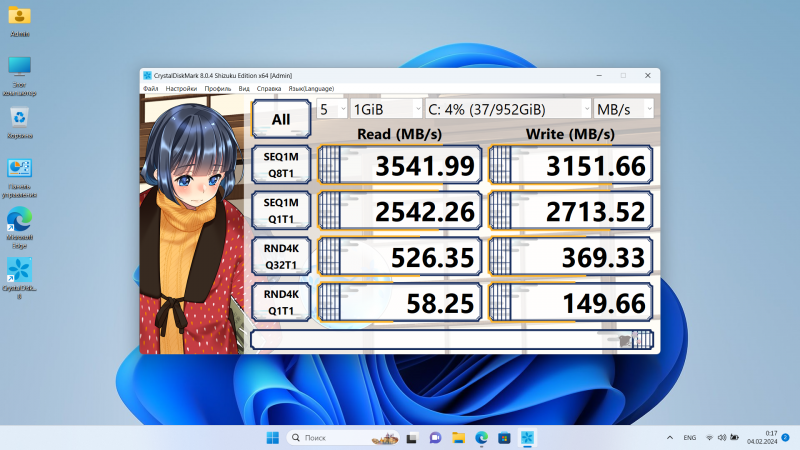Run all benchmarks with the All button
This screenshot has width=800, height=450.
(x=281, y=119)
